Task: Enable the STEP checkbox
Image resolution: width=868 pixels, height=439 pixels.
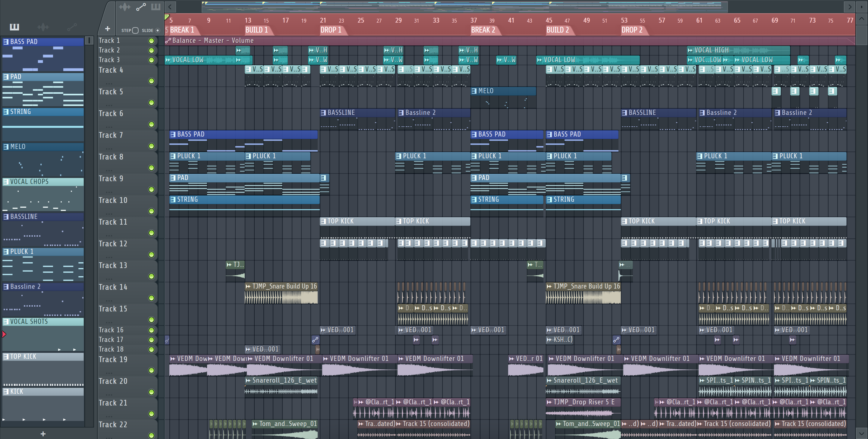Action: click(x=135, y=30)
